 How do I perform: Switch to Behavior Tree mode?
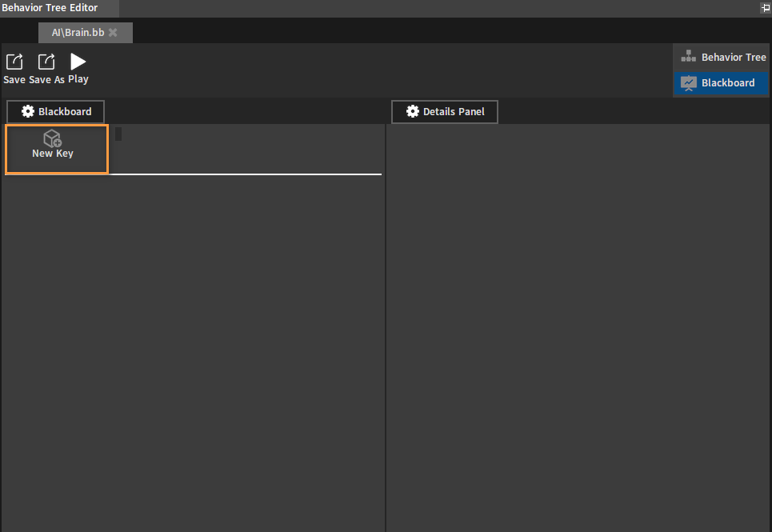722,57
